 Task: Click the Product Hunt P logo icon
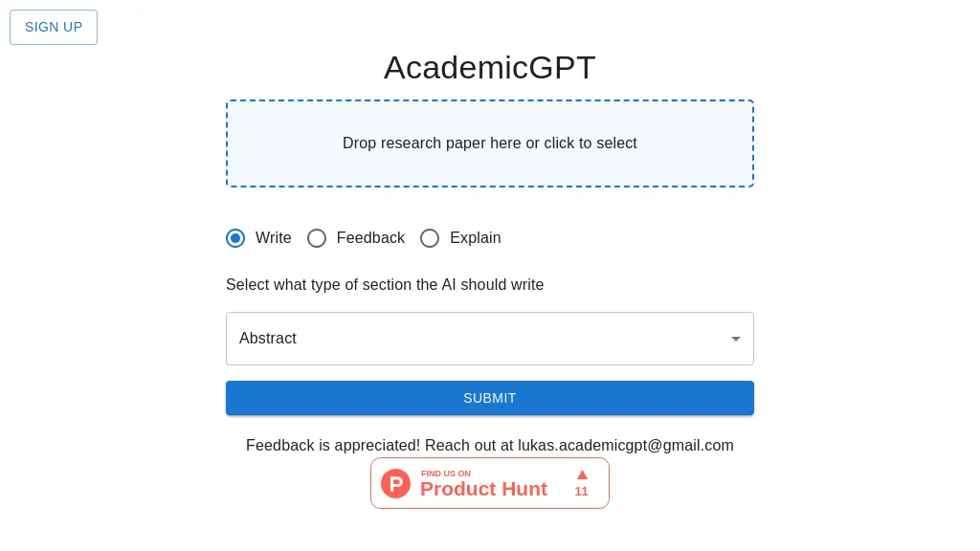click(395, 483)
